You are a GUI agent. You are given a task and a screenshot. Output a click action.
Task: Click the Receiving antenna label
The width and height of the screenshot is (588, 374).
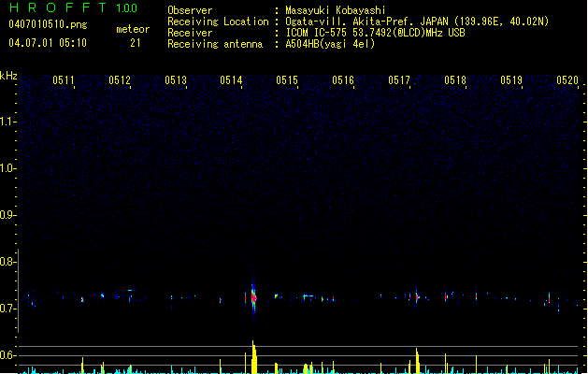[x=215, y=44]
